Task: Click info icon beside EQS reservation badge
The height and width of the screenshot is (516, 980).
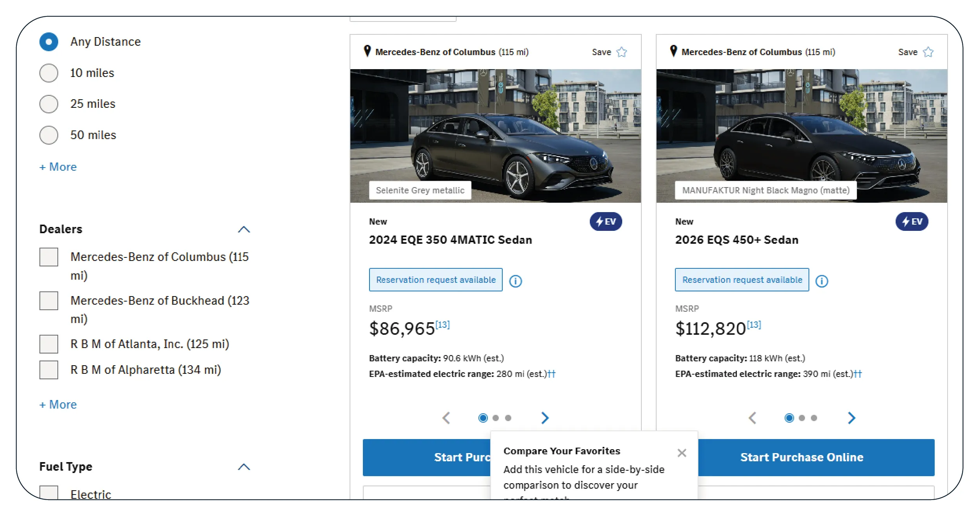Action: pos(822,281)
